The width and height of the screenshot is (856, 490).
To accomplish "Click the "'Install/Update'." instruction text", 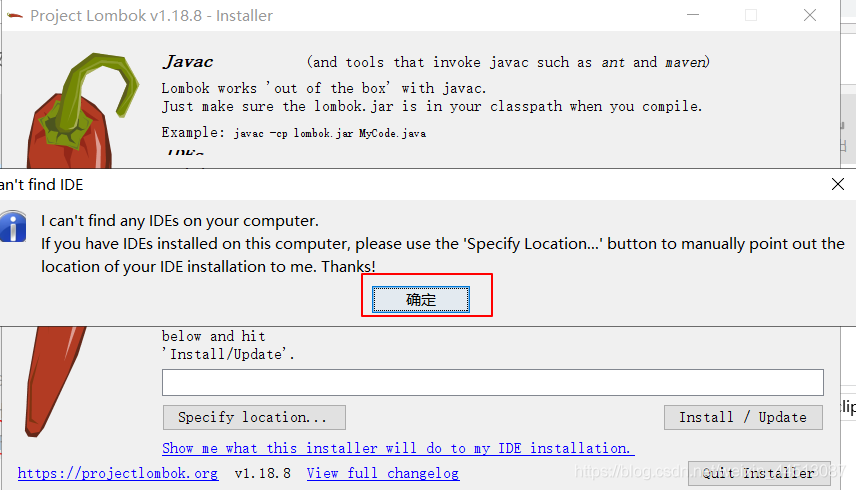I will coord(228,354).
